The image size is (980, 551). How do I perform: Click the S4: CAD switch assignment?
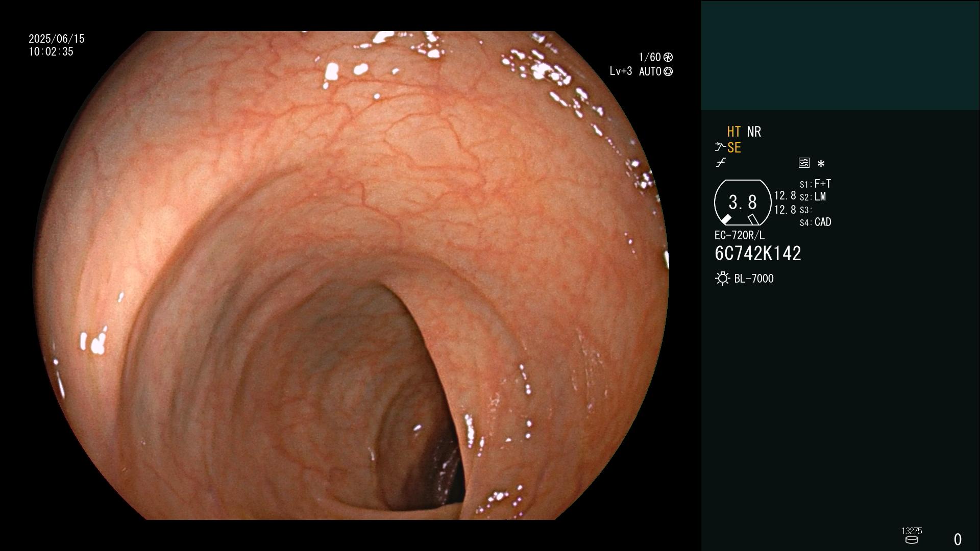(816, 222)
